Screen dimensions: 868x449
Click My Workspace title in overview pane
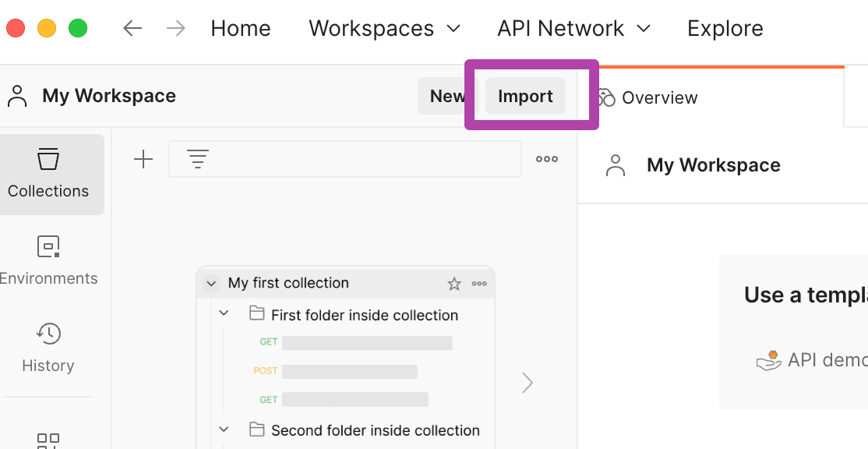(714, 165)
